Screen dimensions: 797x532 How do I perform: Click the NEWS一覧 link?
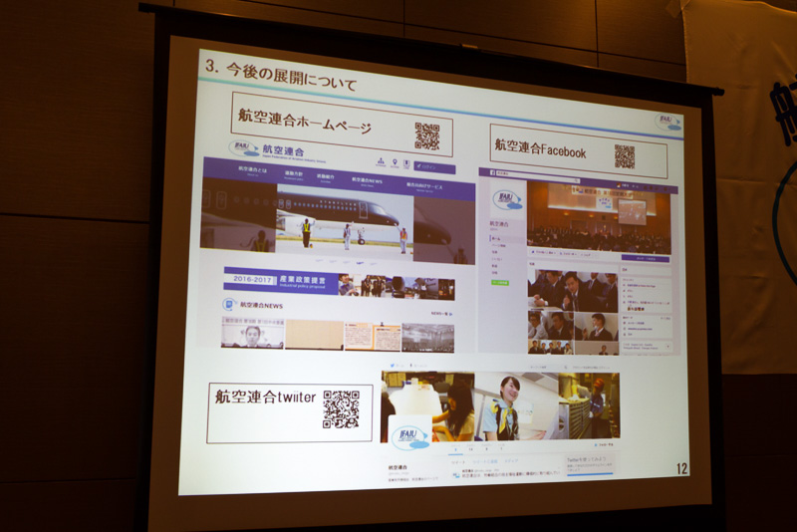click(x=441, y=314)
